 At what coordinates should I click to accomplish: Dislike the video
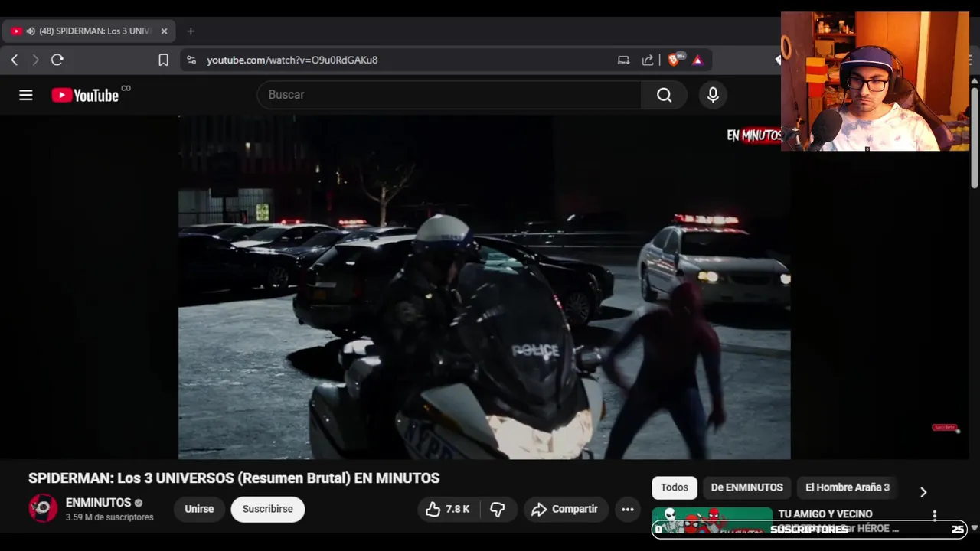[x=498, y=509]
